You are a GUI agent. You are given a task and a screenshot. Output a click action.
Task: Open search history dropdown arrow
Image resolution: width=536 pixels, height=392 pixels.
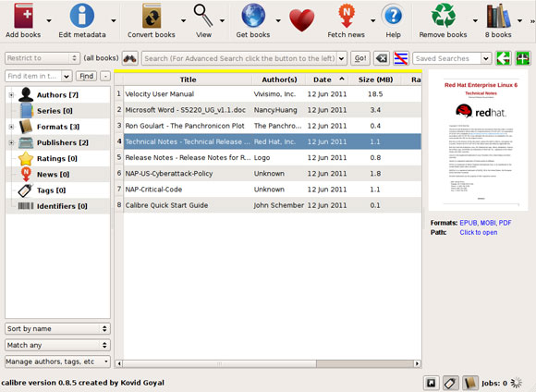[341, 58]
